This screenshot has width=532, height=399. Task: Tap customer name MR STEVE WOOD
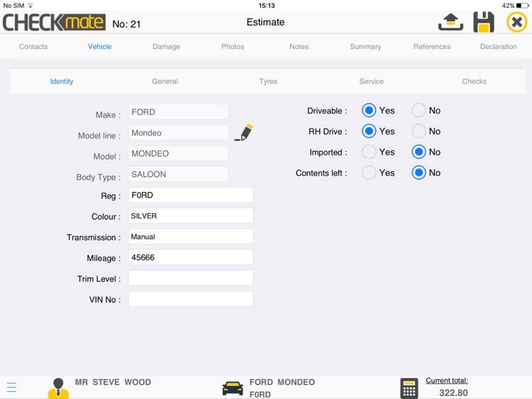[113, 382]
